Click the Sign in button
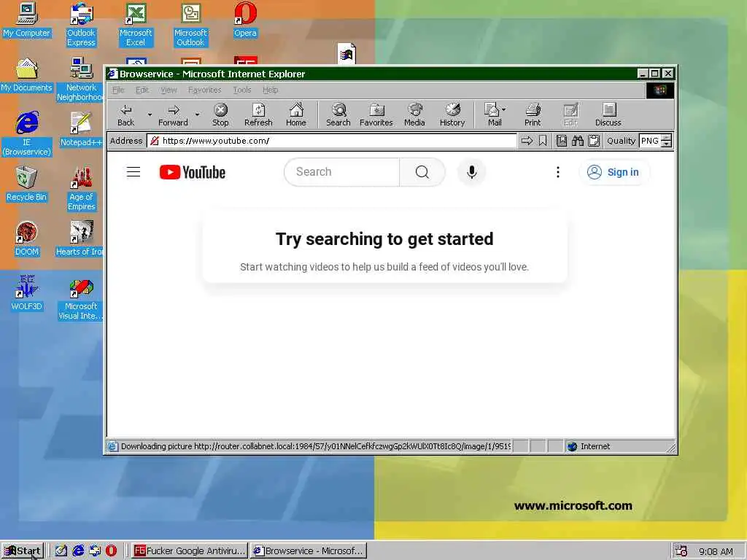747x560 pixels. tap(613, 172)
